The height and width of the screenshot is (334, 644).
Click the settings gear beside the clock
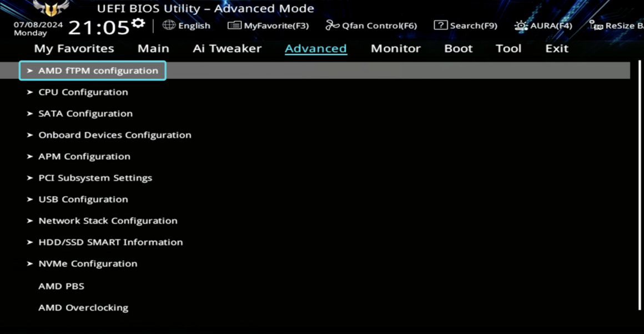[138, 23]
